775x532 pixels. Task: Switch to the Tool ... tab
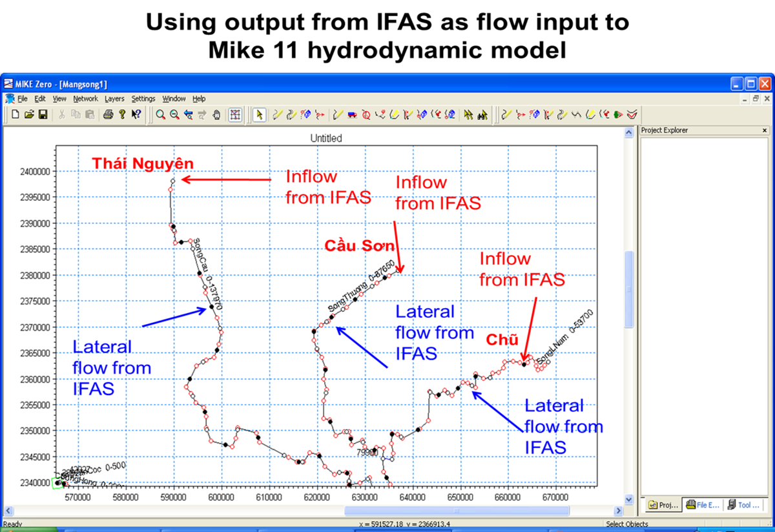743,505
